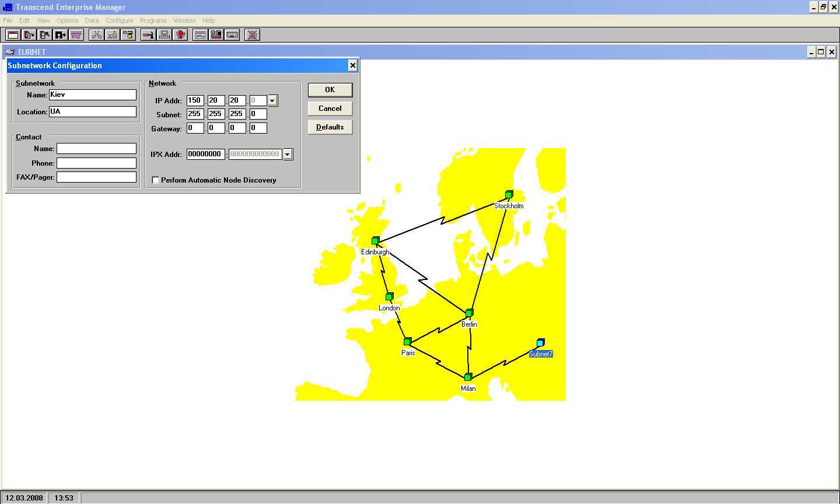This screenshot has height=504, width=840.
Task: Click the last Gateway octet field
Action: [x=258, y=128]
